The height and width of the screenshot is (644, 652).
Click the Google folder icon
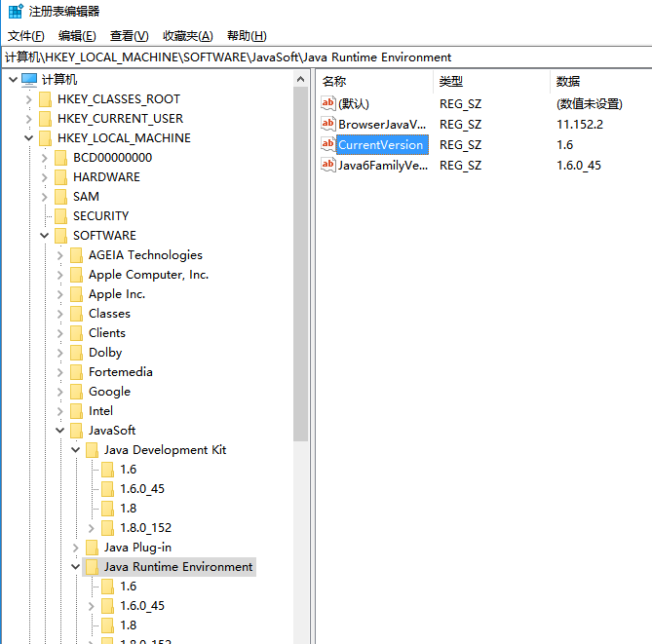(76, 392)
